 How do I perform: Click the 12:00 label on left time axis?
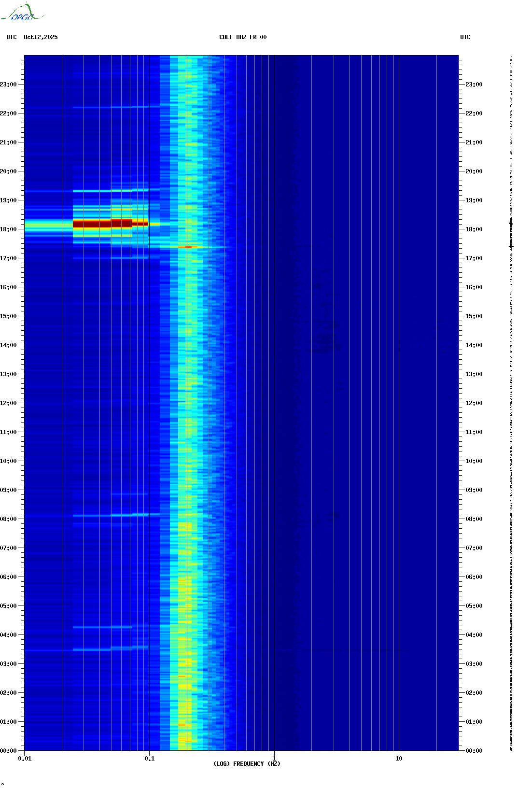pyautogui.click(x=8, y=403)
